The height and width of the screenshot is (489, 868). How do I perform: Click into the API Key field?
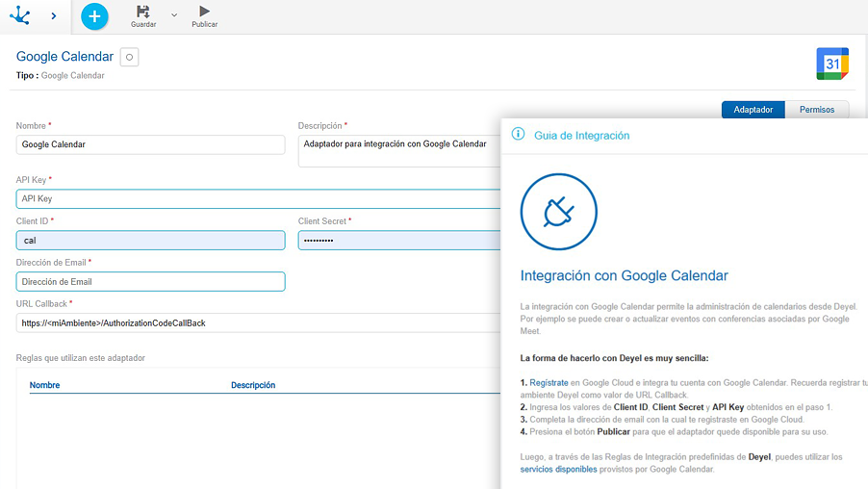[x=258, y=199]
